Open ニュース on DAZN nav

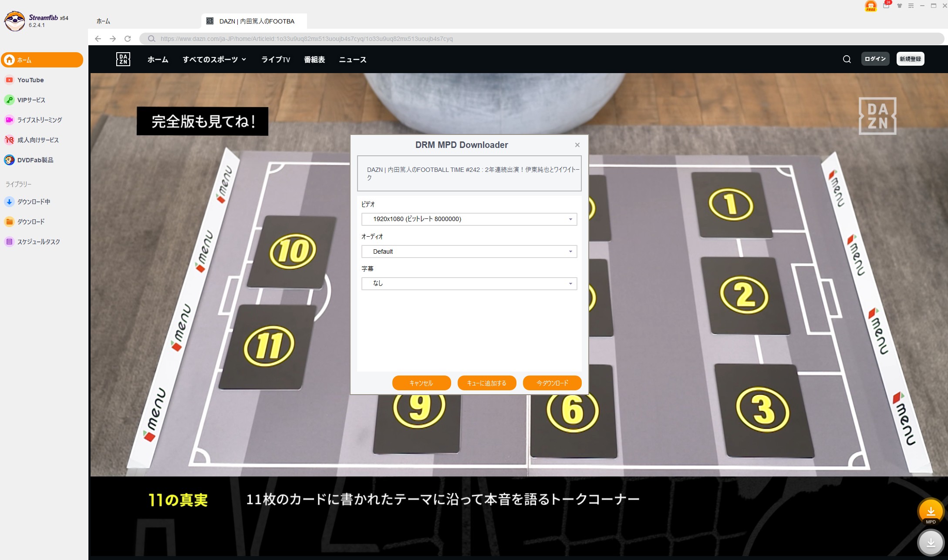tap(353, 59)
